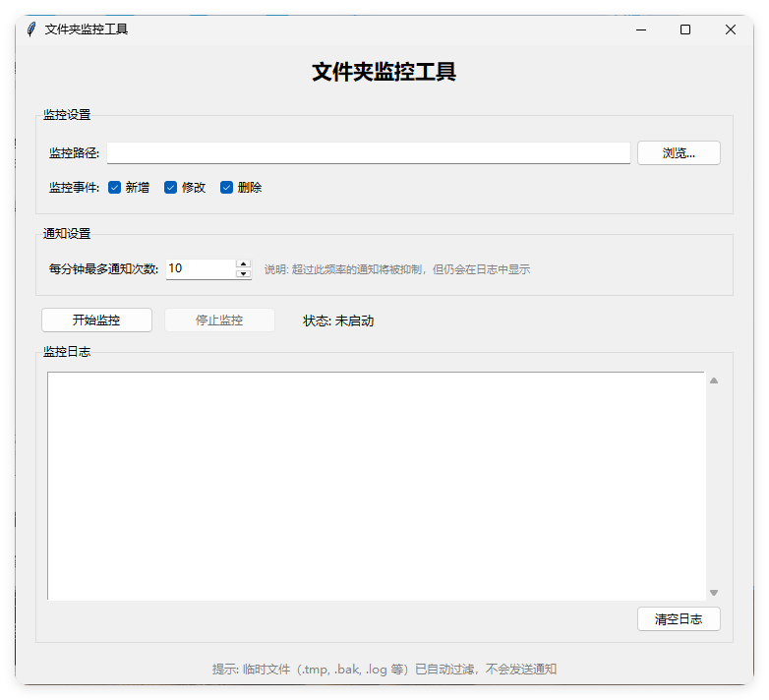Click the feather app icon in title bar
This screenshot has height=700, width=769.
tap(31, 29)
